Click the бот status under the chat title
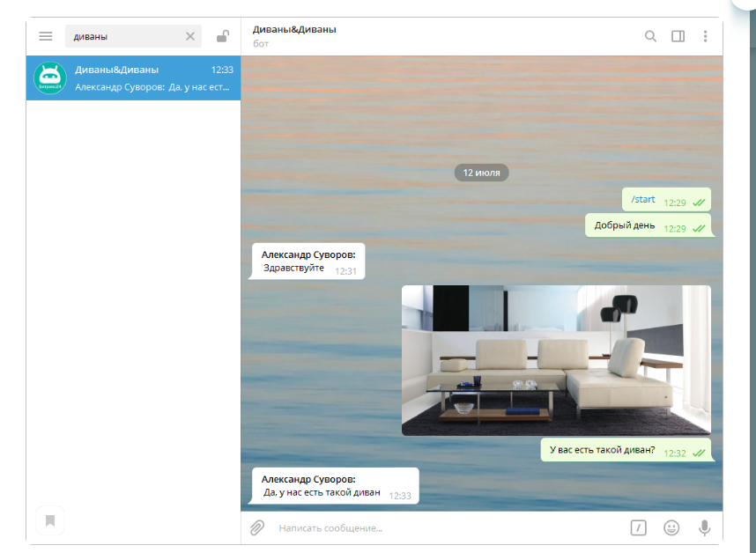 (x=261, y=44)
